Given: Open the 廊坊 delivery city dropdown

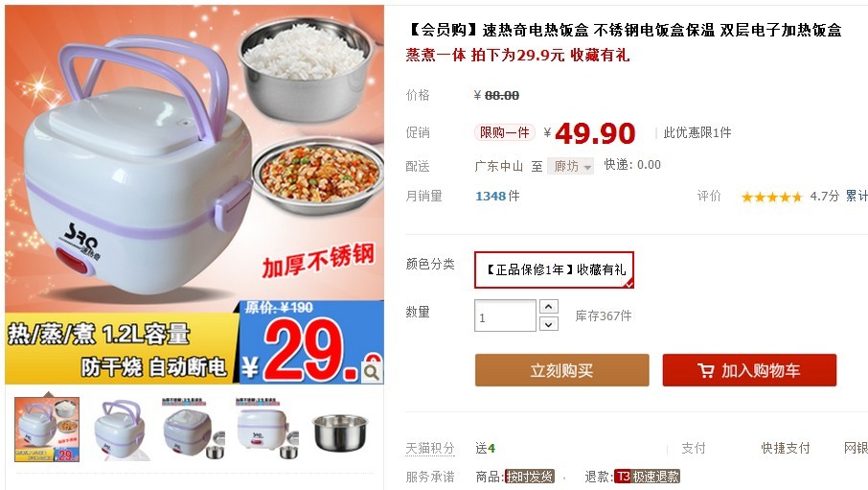Looking at the screenshot, I should coord(570,166).
